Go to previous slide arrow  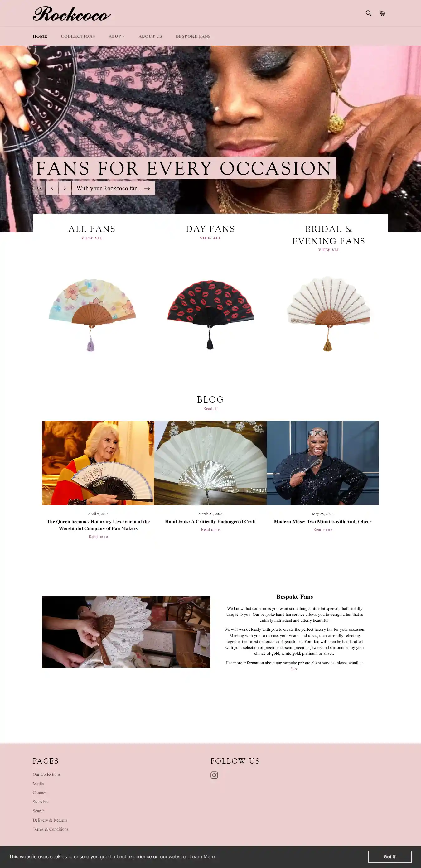point(52,188)
